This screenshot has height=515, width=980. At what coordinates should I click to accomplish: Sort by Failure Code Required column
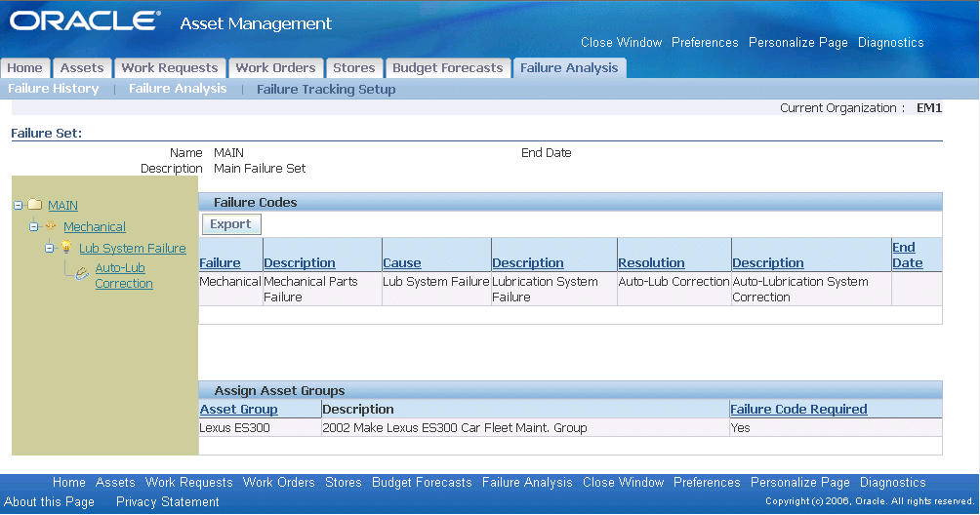798,409
